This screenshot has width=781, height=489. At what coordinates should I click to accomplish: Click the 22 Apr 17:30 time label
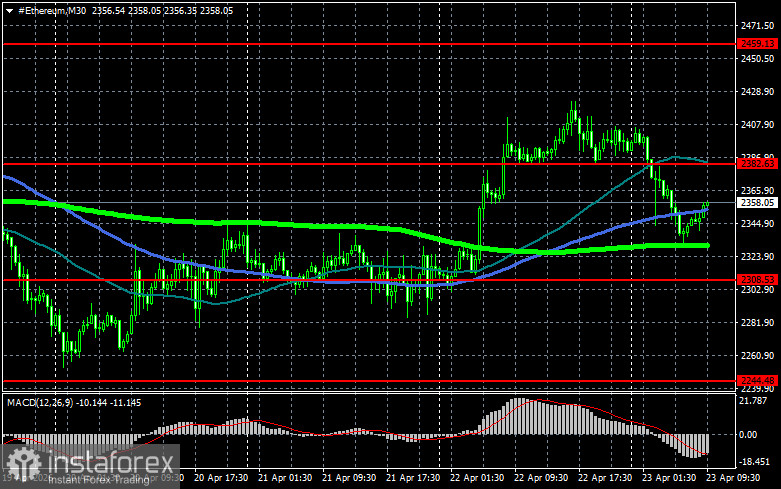[605, 478]
